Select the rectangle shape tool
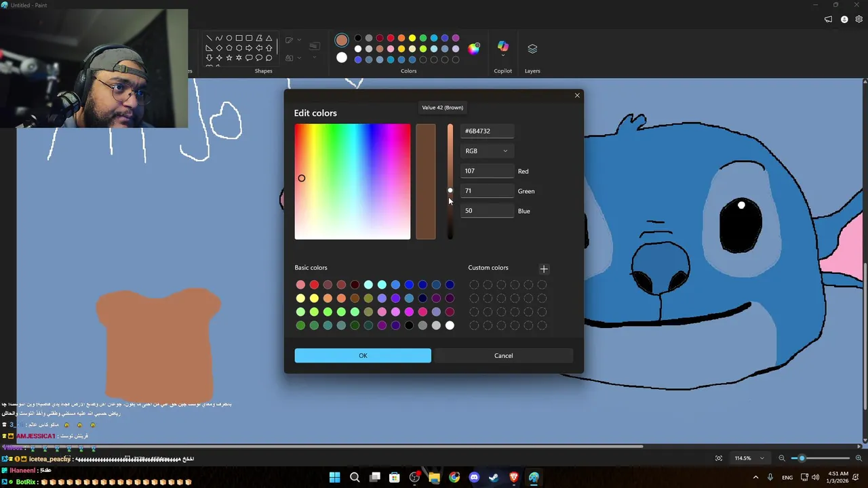 239,38
